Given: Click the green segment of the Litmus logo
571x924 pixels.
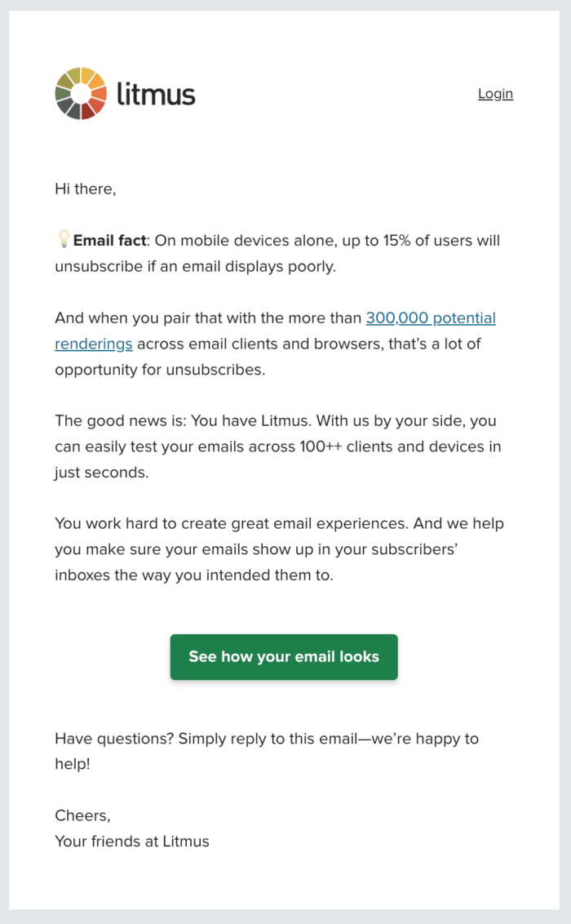Looking at the screenshot, I should click(62, 93).
